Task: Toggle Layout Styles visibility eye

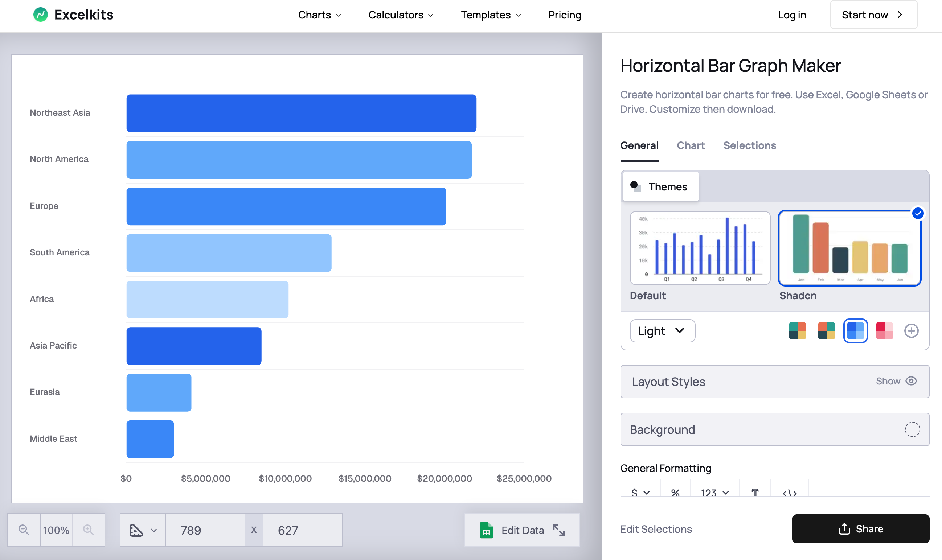Action: point(911,381)
